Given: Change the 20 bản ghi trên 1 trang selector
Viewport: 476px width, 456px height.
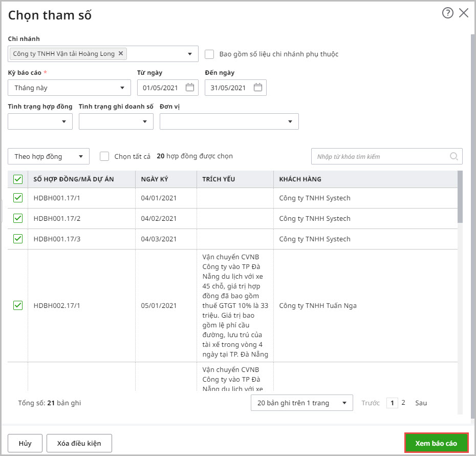Looking at the screenshot, I should tap(301, 403).
